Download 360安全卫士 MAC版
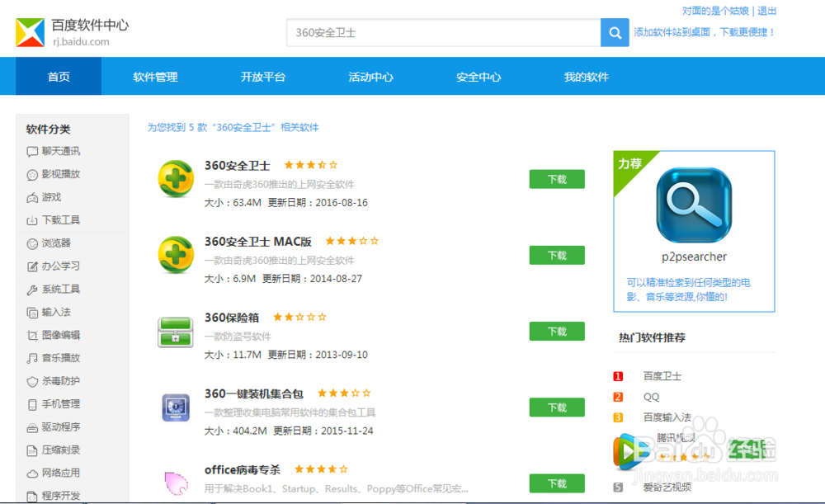825x504 pixels. [x=557, y=255]
